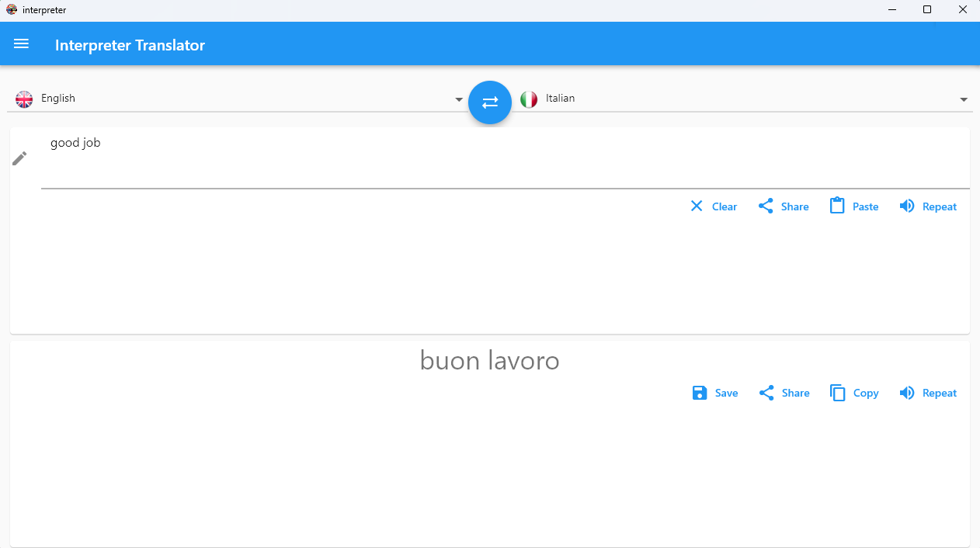This screenshot has width=980, height=548.
Task: Click the Clear button label
Action: [x=725, y=206]
